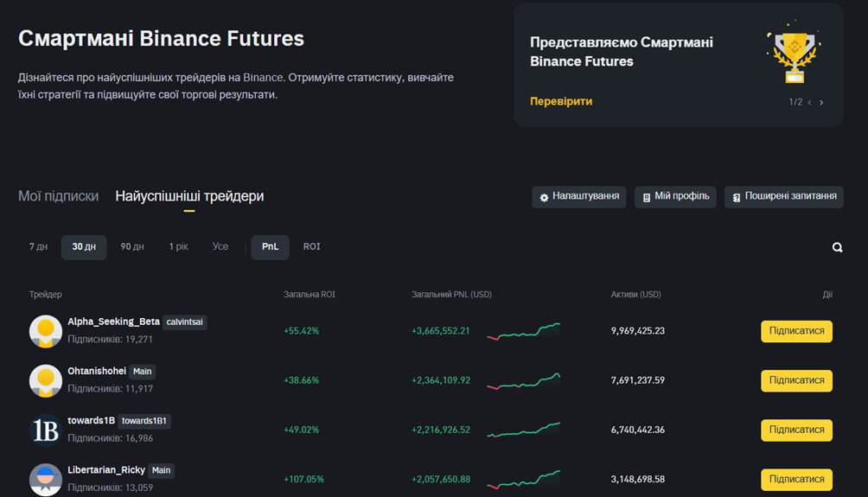Click Підписників: 16,986 text
868x497 pixels.
[110, 438]
